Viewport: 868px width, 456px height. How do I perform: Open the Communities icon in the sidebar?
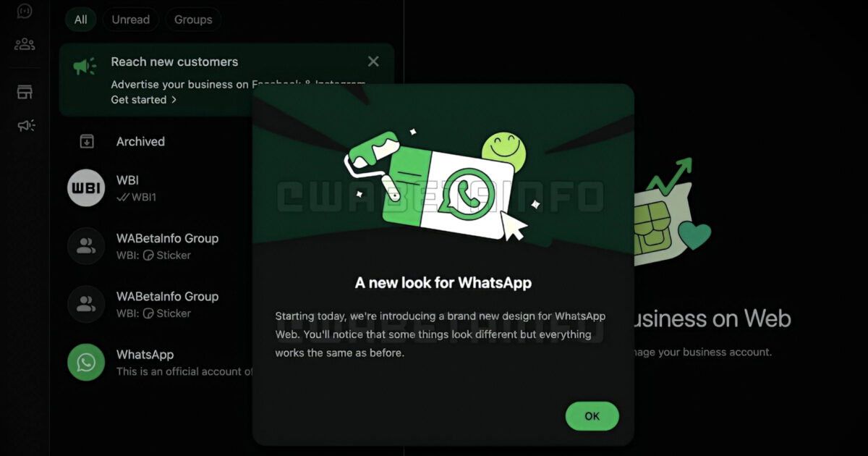point(25,44)
